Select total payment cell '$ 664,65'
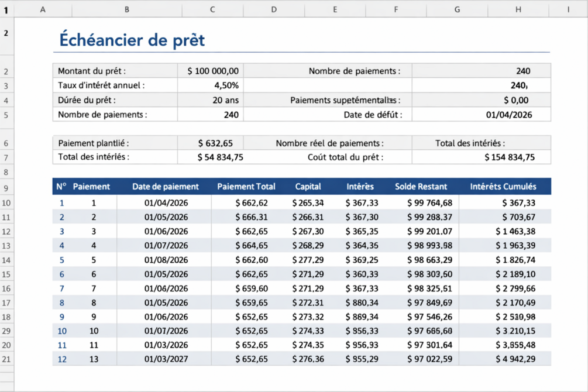Viewport: 588px width, 392px height. [252, 246]
